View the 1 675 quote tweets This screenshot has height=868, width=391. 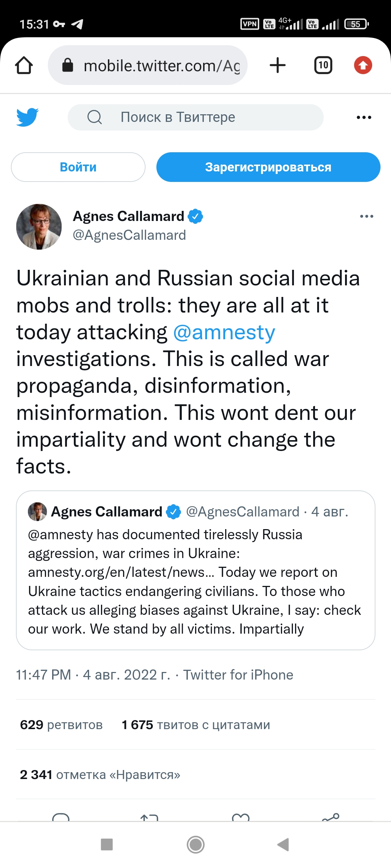click(x=196, y=725)
